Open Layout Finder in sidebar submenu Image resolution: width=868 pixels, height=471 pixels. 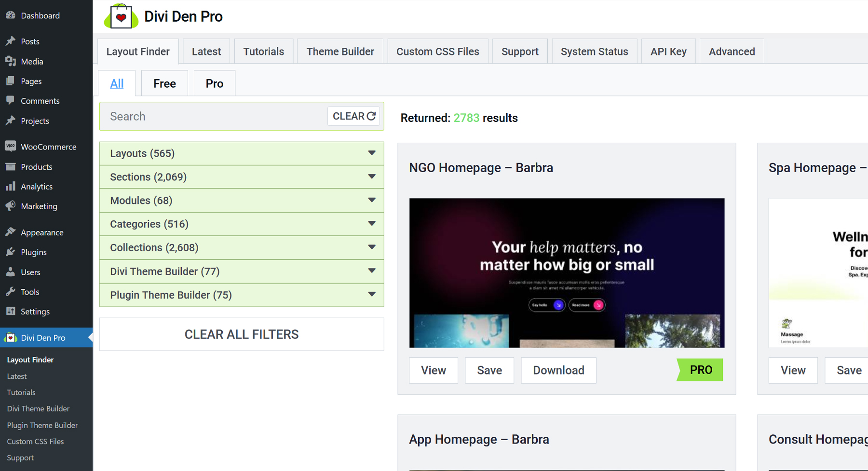pyautogui.click(x=30, y=360)
